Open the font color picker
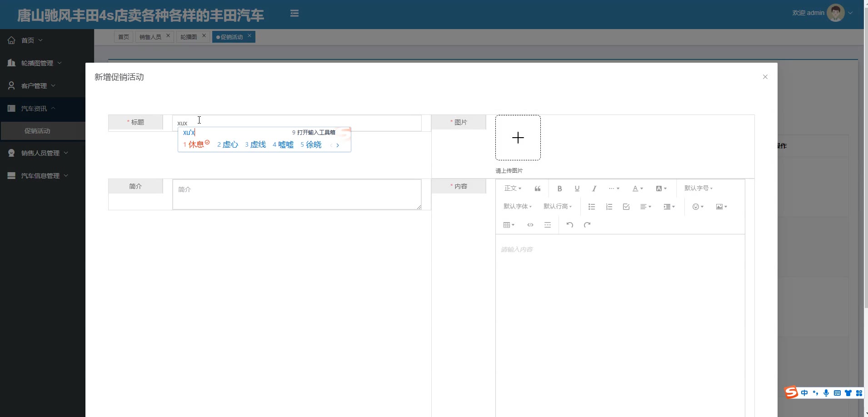The image size is (868, 417). click(638, 189)
